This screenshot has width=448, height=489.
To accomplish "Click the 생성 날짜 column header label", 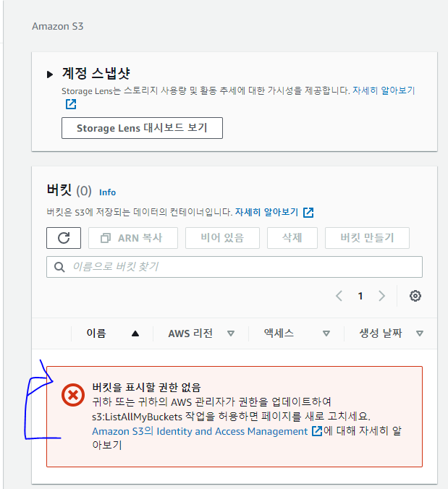I will click(381, 333).
